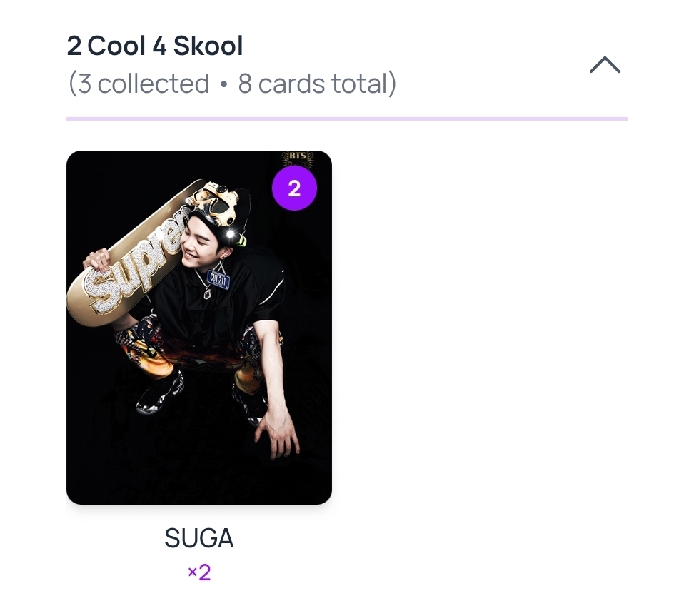Click the purple count badge on the card
Screen dimensions: 689x616
[293, 188]
